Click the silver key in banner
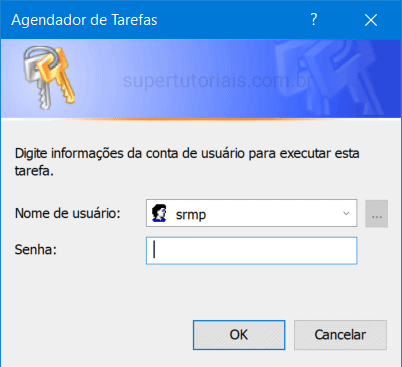This screenshot has width=402, height=367. pyautogui.click(x=38, y=79)
